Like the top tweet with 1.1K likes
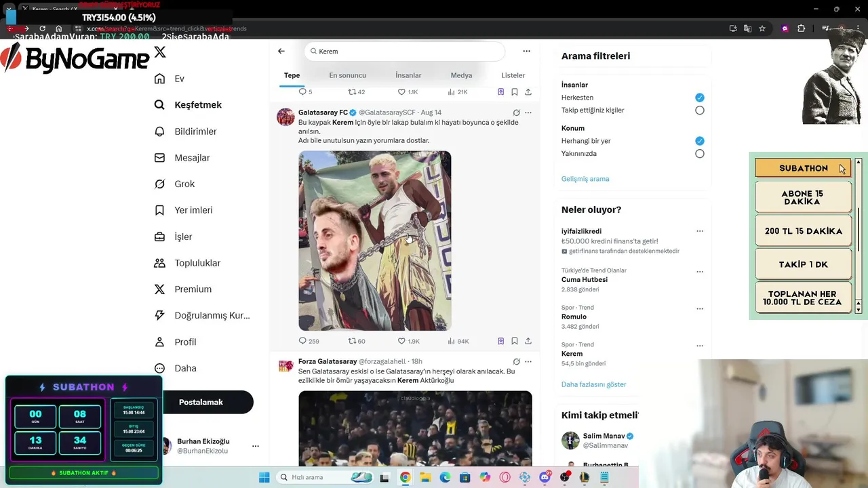 pos(408,91)
